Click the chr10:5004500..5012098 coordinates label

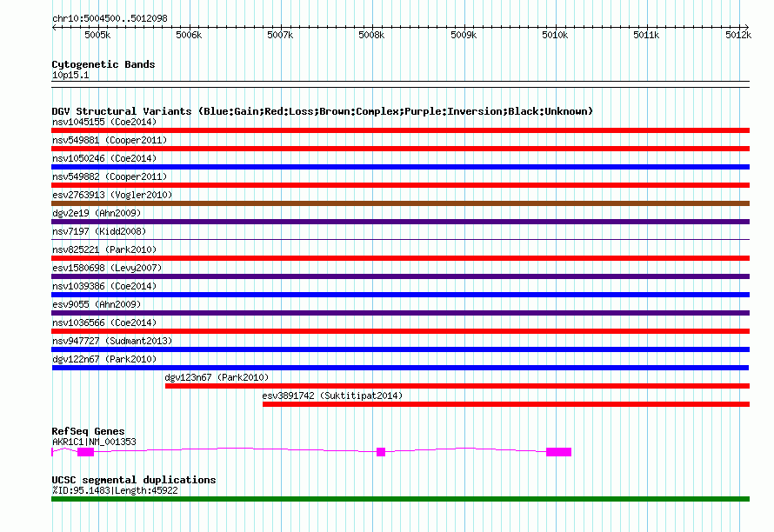(110, 18)
